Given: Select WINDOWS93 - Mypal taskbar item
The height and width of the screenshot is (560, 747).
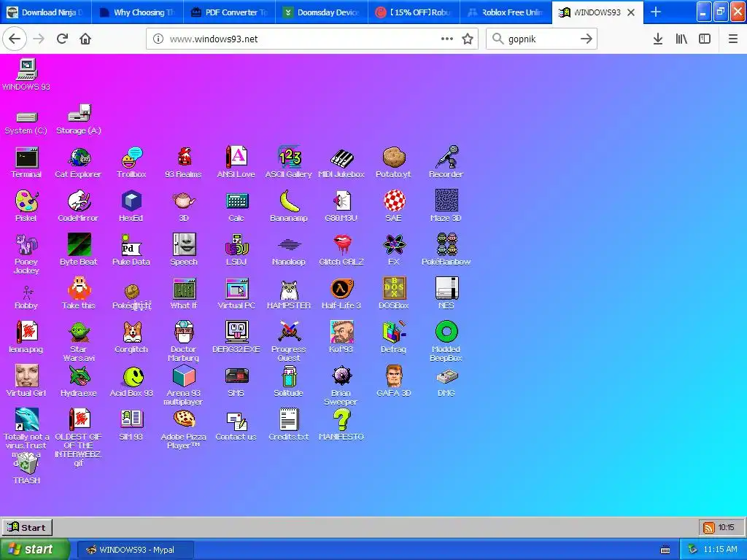Looking at the screenshot, I should pyautogui.click(x=136, y=550).
